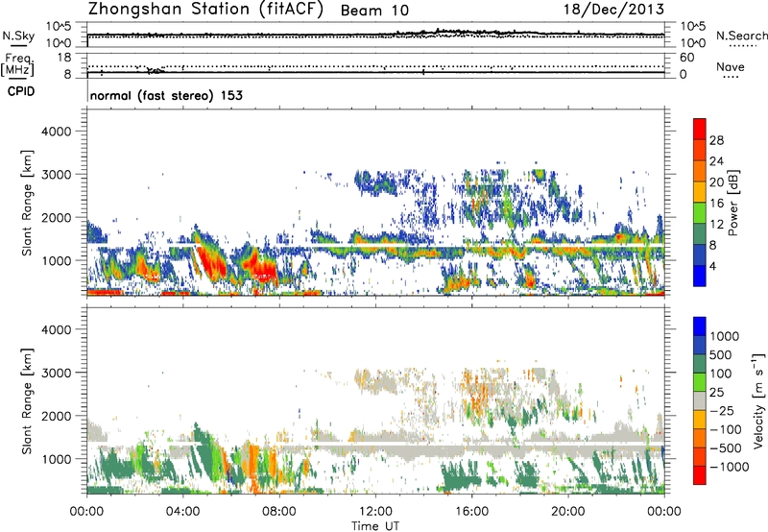Viewport: 768px width, 532px height.
Task: Click the Zhongshan Station (fitACF) title
Action: (x=205, y=10)
